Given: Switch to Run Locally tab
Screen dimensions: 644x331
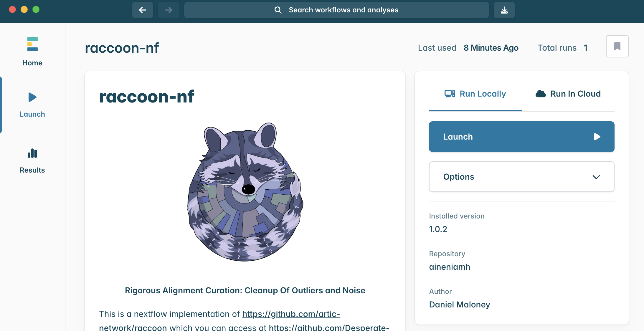Looking at the screenshot, I should coord(475,94).
